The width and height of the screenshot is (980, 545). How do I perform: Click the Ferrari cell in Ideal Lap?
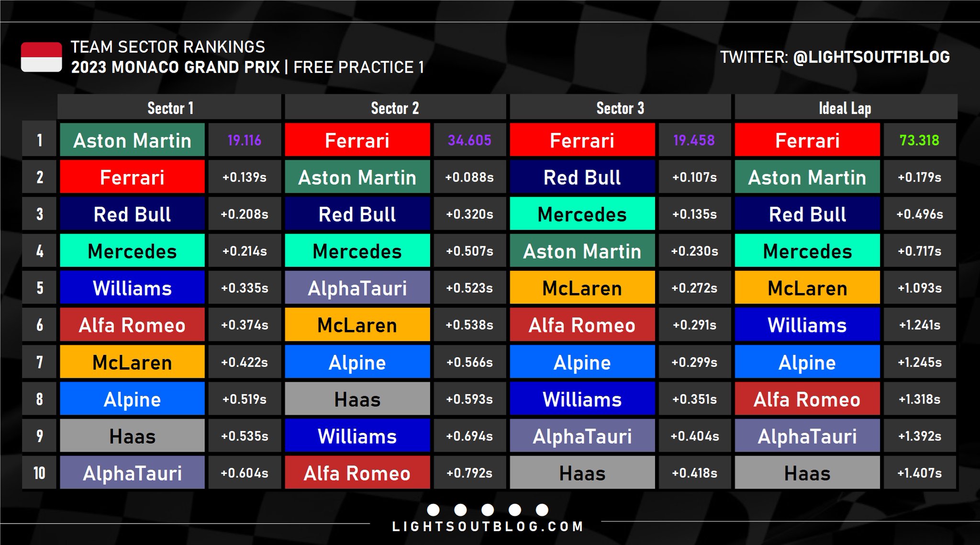[x=808, y=140]
